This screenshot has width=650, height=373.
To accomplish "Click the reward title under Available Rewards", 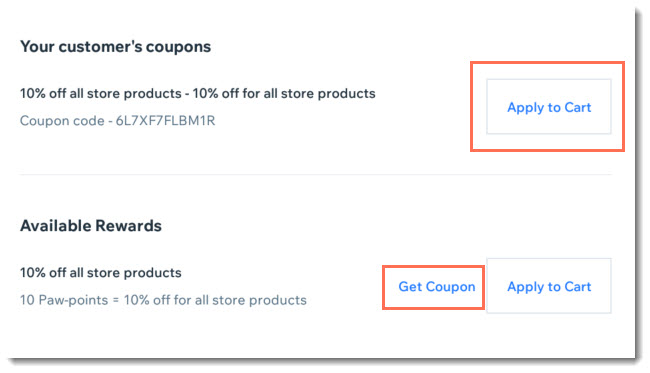I will [101, 273].
